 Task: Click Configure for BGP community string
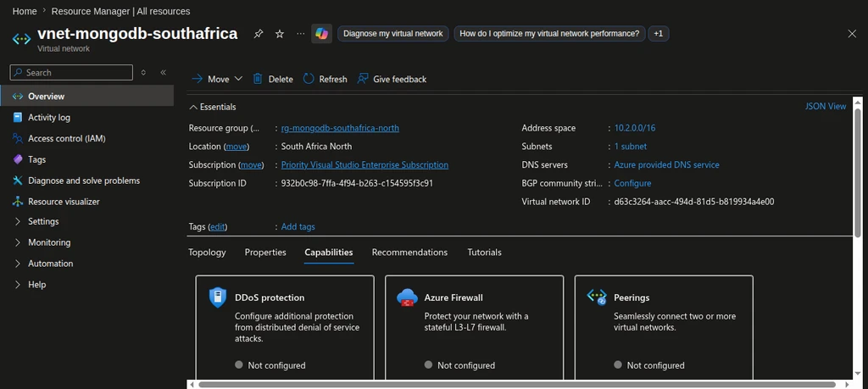pos(632,183)
